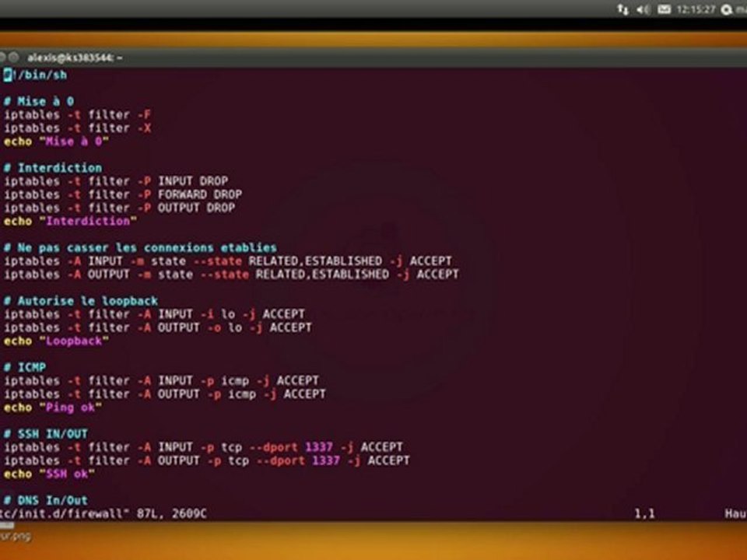747x560 pixels.
Task: Click the terminal window round title button
Action: pyautogui.click(x=14, y=58)
